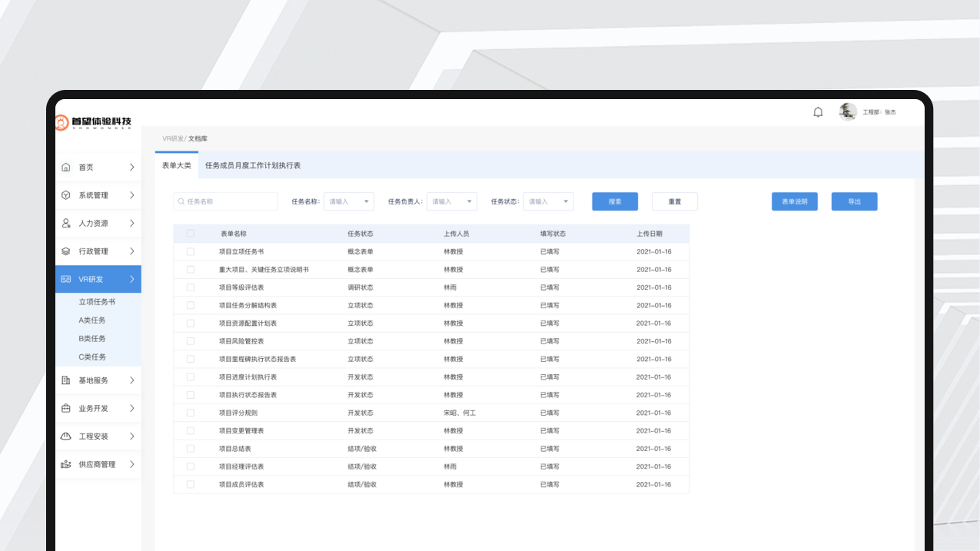Switch to the 任务成员月度工作计划执行表 tab
Viewport: 980px width, 551px height.
[x=253, y=165]
